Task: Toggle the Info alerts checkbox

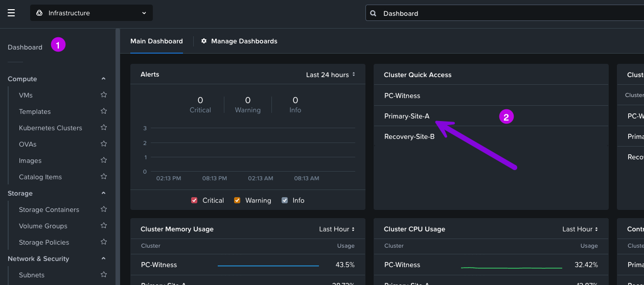Action: pos(285,200)
